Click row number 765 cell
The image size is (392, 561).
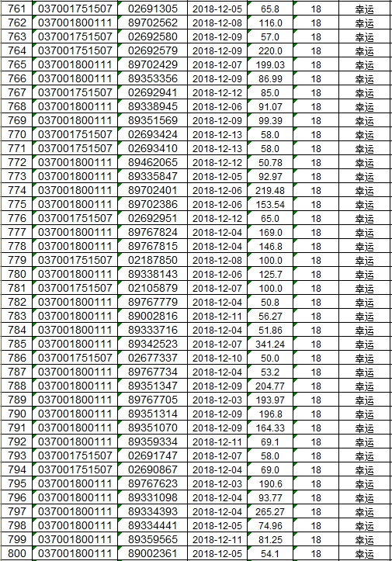(16, 64)
